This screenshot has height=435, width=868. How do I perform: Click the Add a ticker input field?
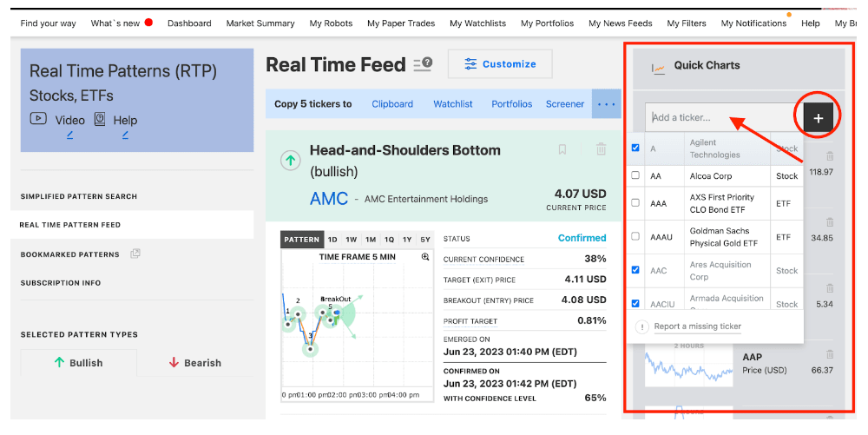coord(724,117)
